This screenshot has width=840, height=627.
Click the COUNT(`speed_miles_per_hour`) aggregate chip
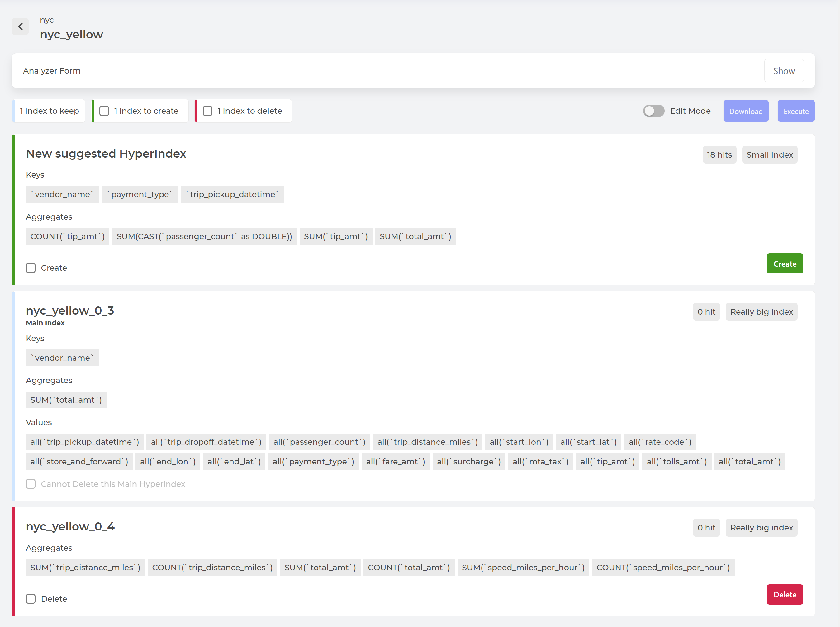[x=663, y=568]
